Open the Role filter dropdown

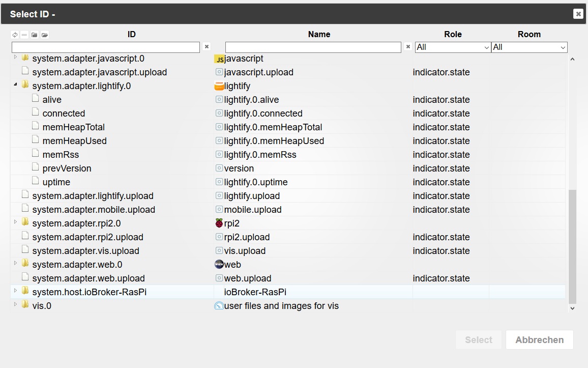pyautogui.click(x=453, y=47)
